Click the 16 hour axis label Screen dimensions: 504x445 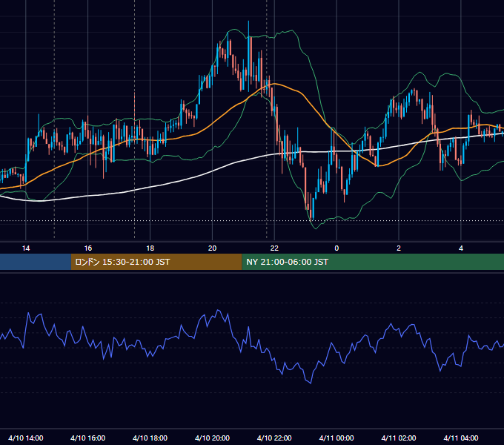(87, 248)
